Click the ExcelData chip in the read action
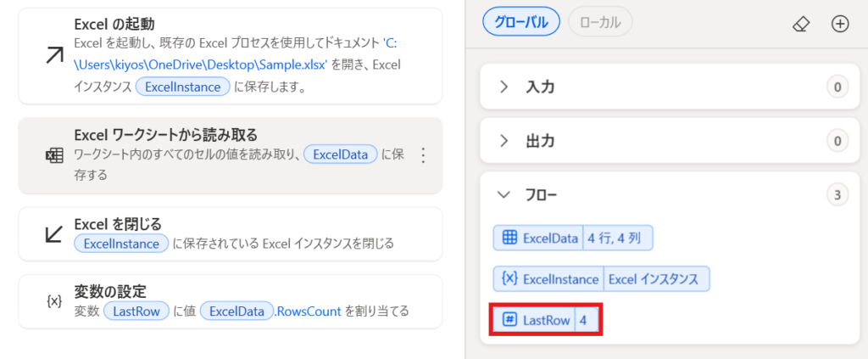 (x=341, y=155)
